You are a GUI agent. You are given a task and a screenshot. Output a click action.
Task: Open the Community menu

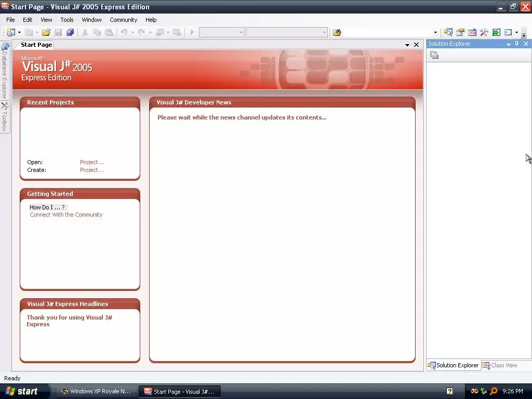[124, 20]
